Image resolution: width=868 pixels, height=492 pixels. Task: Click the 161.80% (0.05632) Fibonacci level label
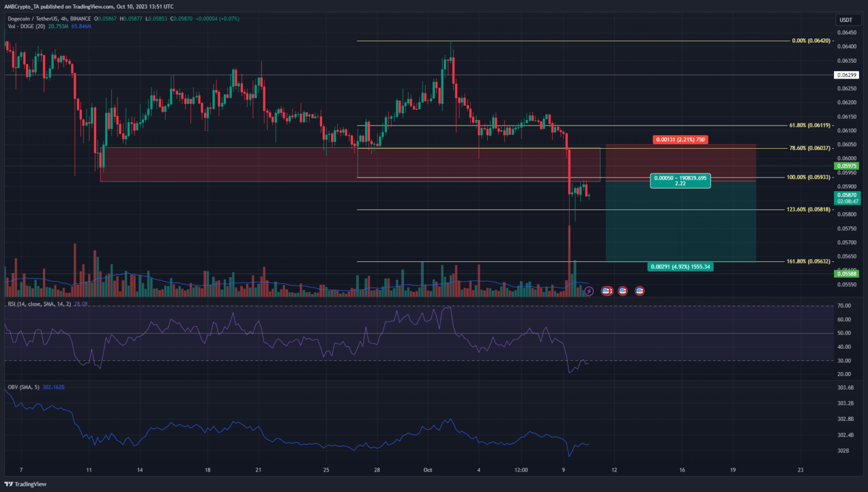(x=808, y=262)
